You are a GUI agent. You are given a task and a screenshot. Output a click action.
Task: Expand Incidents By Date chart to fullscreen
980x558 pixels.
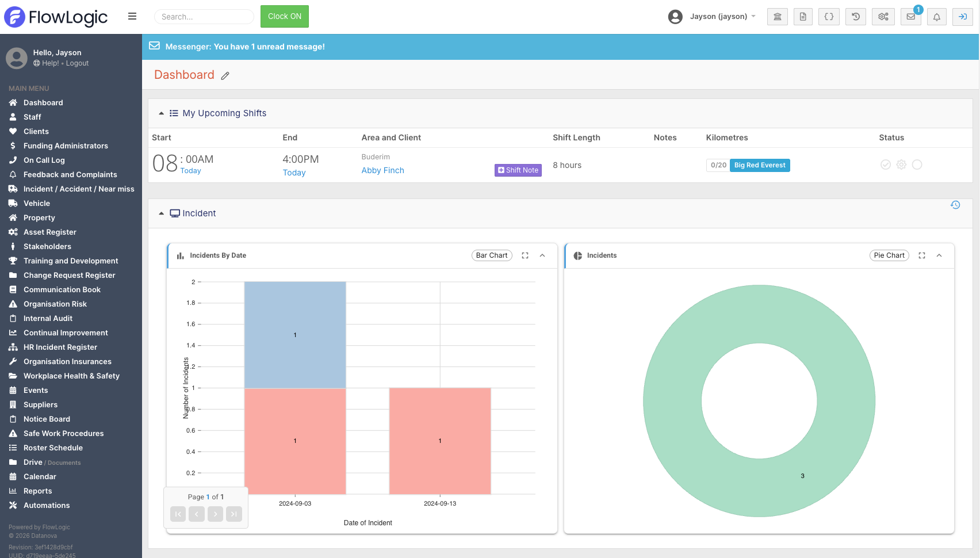(525, 255)
